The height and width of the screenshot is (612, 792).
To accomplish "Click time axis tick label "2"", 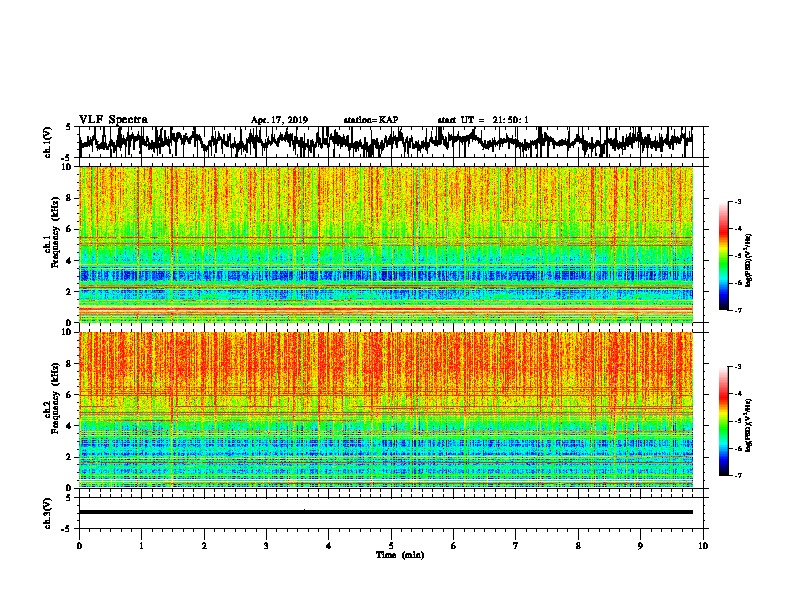I will [204, 546].
